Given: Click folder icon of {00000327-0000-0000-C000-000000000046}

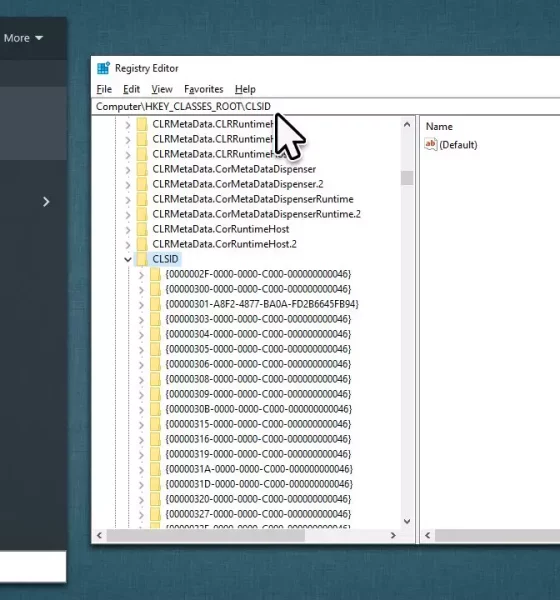Looking at the screenshot, I should pos(155,514).
